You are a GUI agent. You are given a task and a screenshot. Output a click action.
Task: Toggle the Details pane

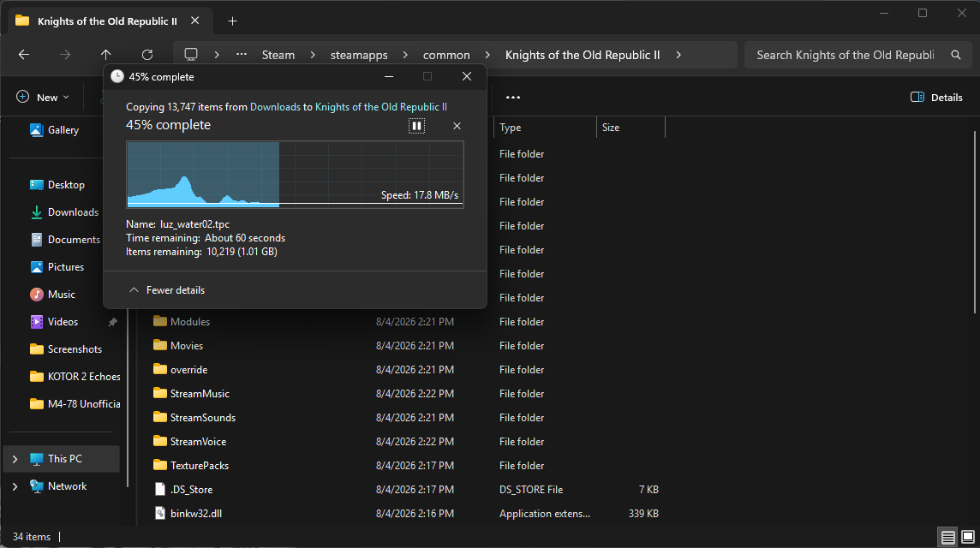click(936, 97)
